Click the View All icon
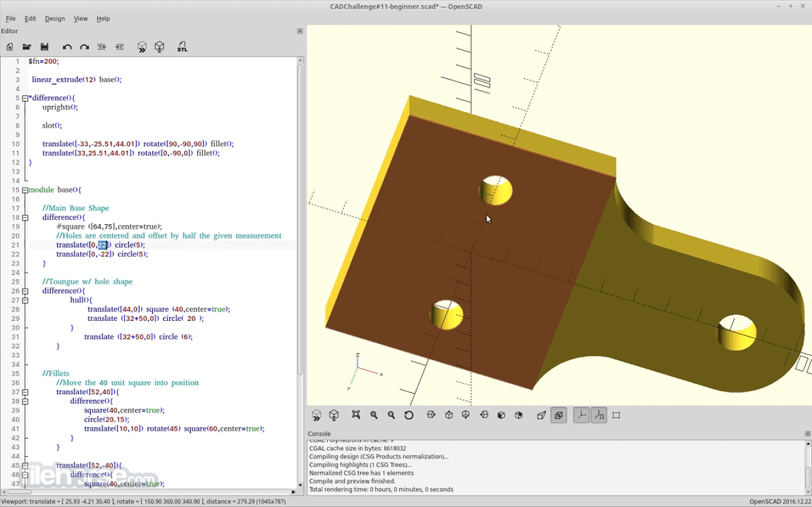This screenshot has height=507, width=812. (x=357, y=415)
